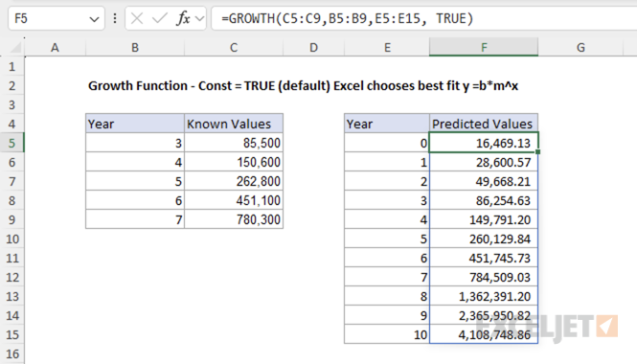The height and width of the screenshot is (364, 637).
Task: Click the Year header in column B
Action: [x=135, y=124]
